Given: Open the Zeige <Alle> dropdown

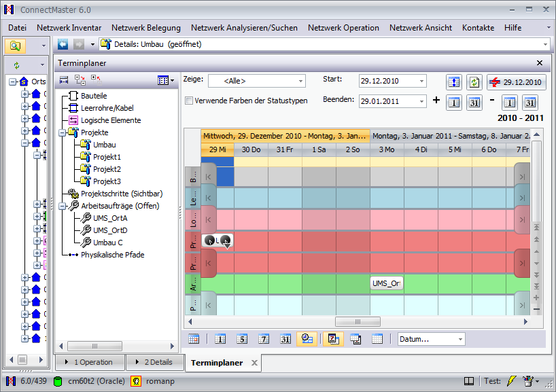Looking at the screenshot, I should 300,81.
